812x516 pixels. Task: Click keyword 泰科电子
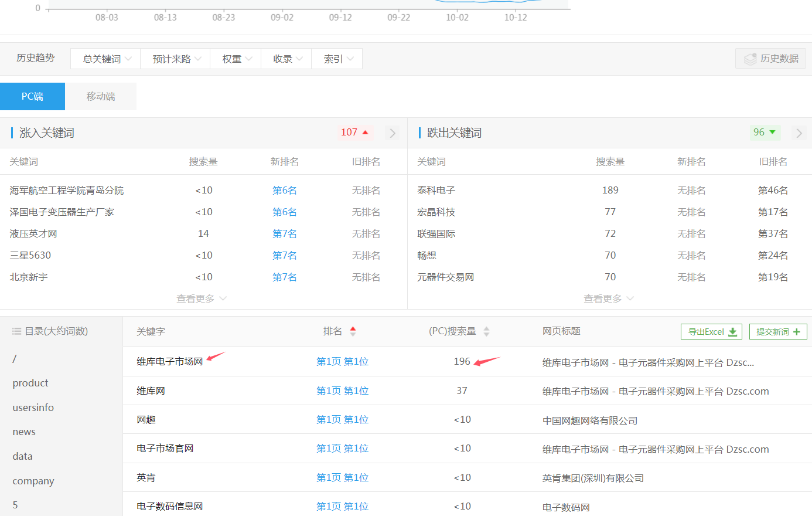point(436,191)
